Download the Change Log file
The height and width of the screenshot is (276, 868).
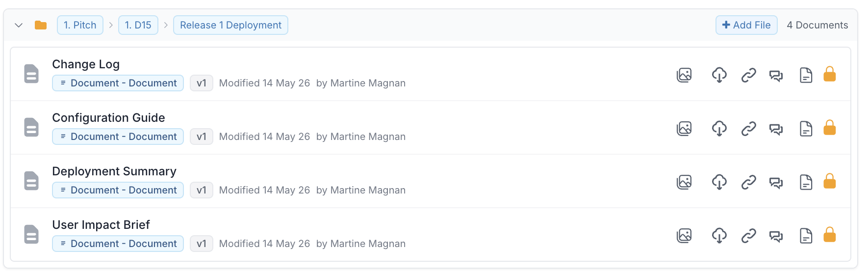coord(719,75)
